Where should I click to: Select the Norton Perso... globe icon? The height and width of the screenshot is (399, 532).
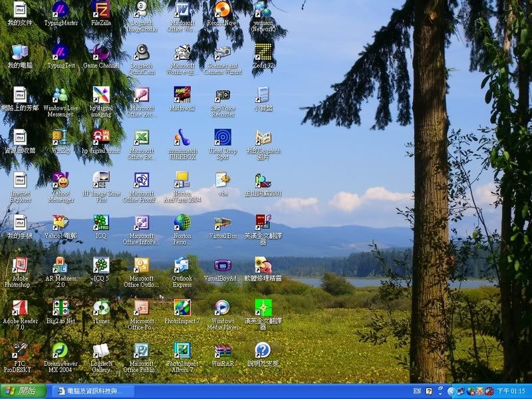182,222
